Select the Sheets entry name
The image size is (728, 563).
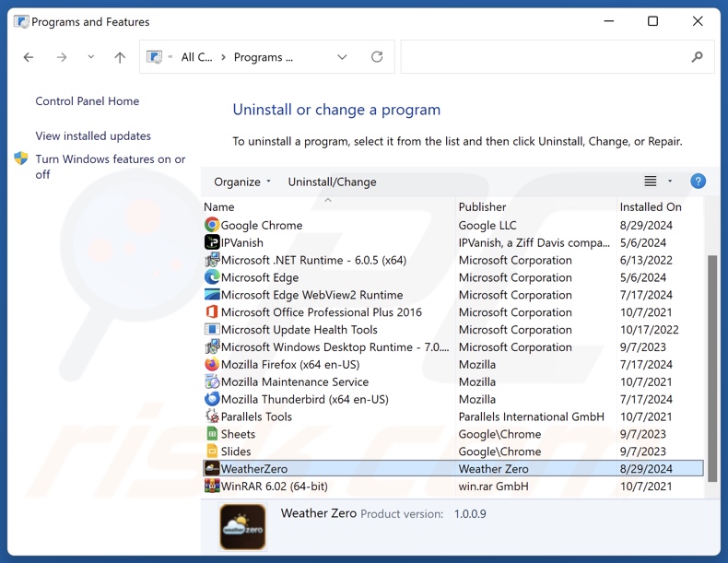point(238,434)
